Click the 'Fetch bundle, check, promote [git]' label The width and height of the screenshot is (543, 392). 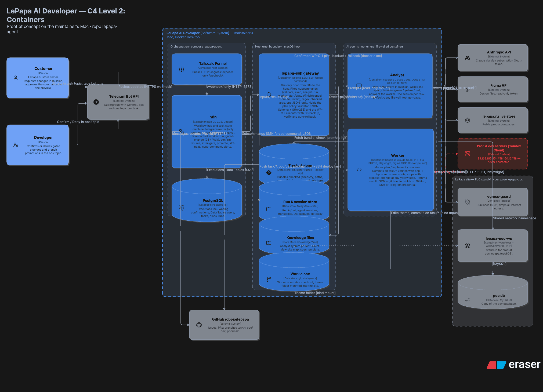321,138
